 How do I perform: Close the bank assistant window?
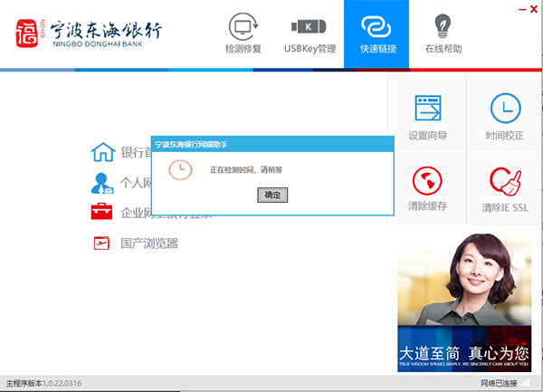[534, 9]
